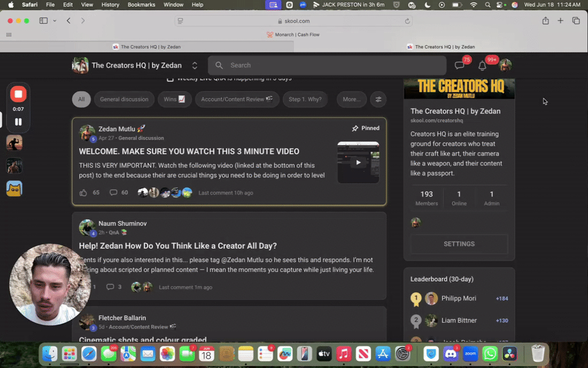Filter by Step 1. Why?

pyautogui.click(x=305, y=99)
